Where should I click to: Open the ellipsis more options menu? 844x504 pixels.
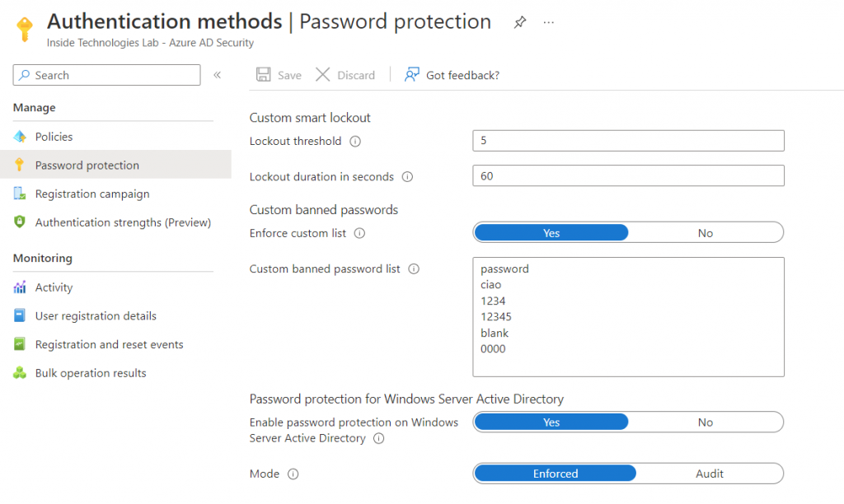pyautogui.click(x=549, y=22)
